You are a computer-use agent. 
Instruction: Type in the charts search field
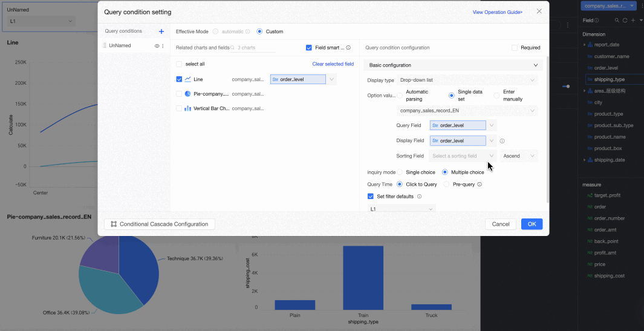click(x=255, y=48)
